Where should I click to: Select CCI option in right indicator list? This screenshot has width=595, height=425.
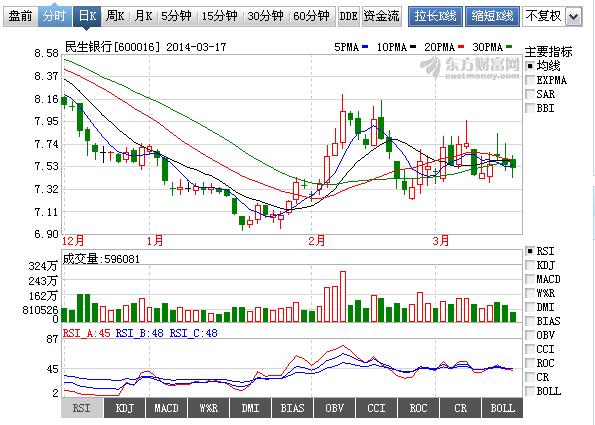(x=540, y=349)
